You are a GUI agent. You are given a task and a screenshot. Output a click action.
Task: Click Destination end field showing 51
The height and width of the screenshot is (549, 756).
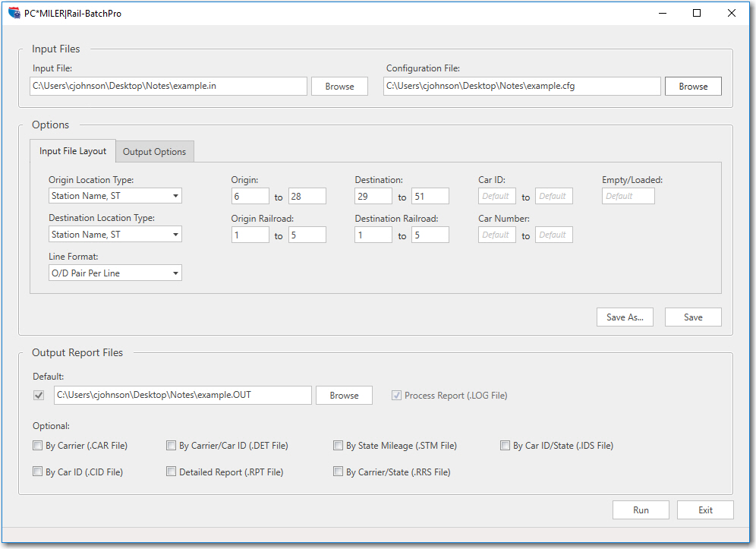click(430, 197)
